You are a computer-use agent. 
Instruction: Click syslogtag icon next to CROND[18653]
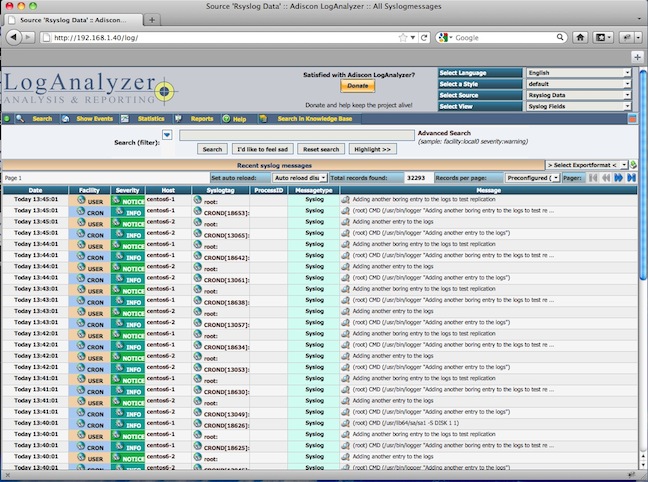[198, 211]
